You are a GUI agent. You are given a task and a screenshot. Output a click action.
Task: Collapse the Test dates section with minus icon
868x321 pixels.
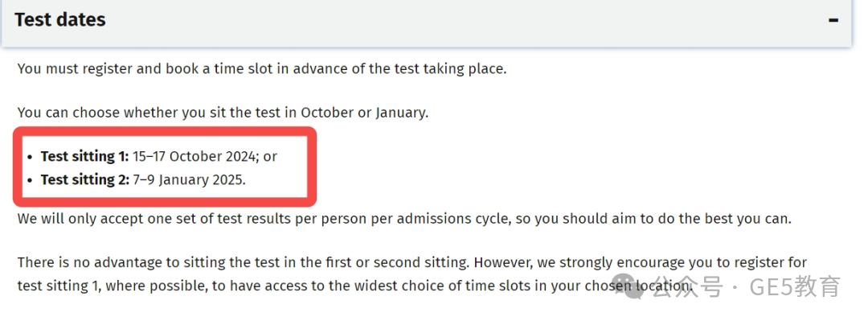[833, 20]
